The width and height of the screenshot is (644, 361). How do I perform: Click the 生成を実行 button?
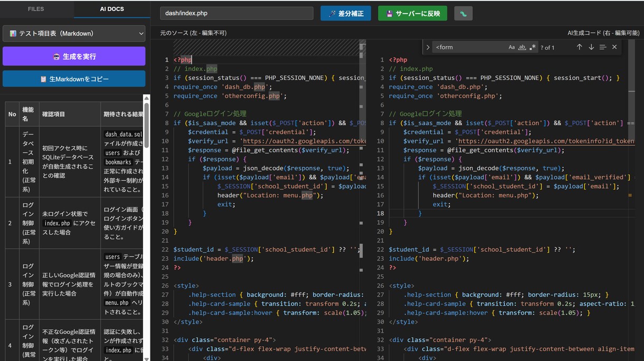point(74,56)
